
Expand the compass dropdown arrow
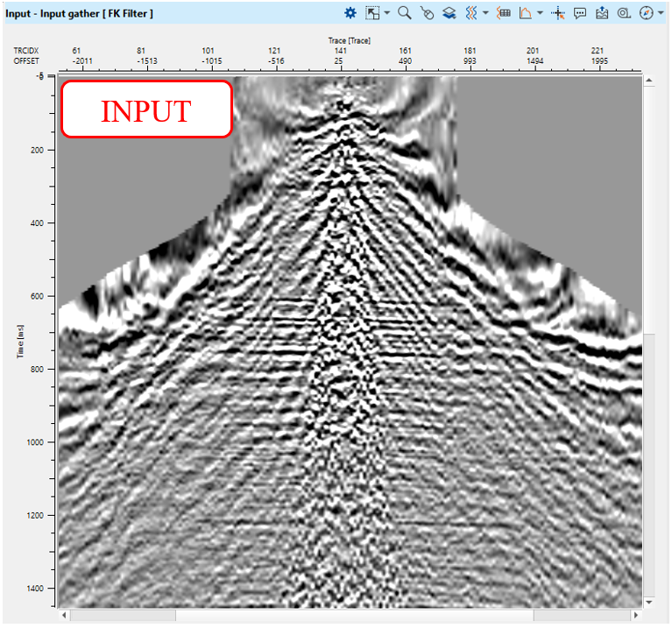click(661, 12)
